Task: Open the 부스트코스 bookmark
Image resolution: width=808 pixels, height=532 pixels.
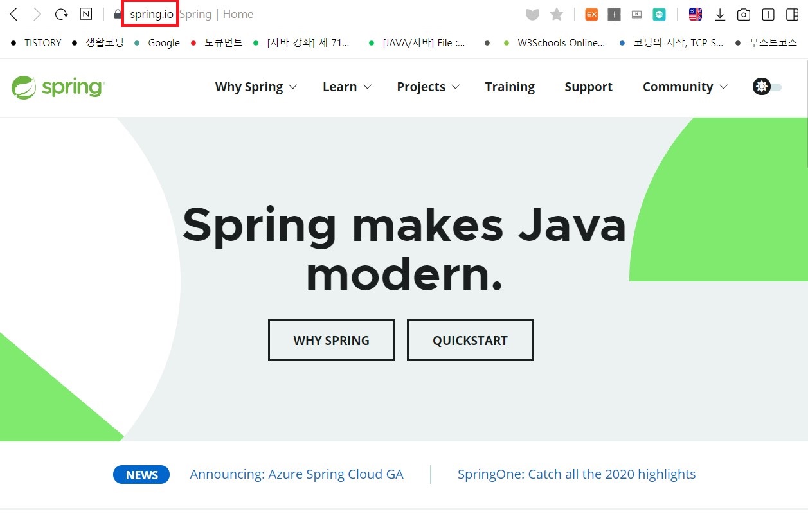Action: point(766,43)
